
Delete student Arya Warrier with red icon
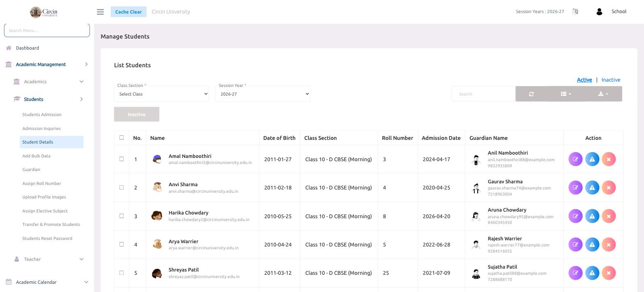tap(609, 244)
